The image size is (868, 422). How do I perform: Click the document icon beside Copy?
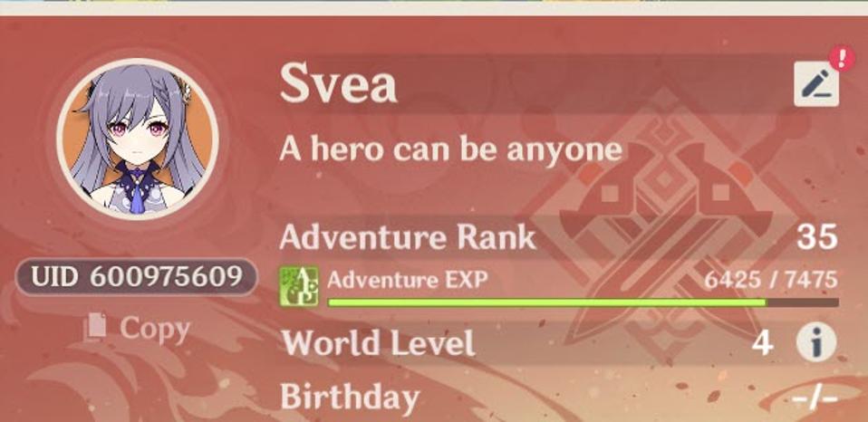[x=95, y=326]
